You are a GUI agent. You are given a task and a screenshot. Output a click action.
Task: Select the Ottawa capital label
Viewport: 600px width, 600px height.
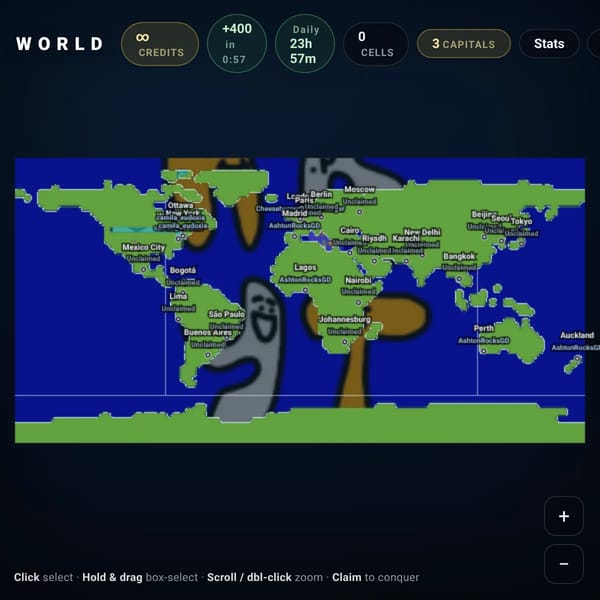(180, 205)
